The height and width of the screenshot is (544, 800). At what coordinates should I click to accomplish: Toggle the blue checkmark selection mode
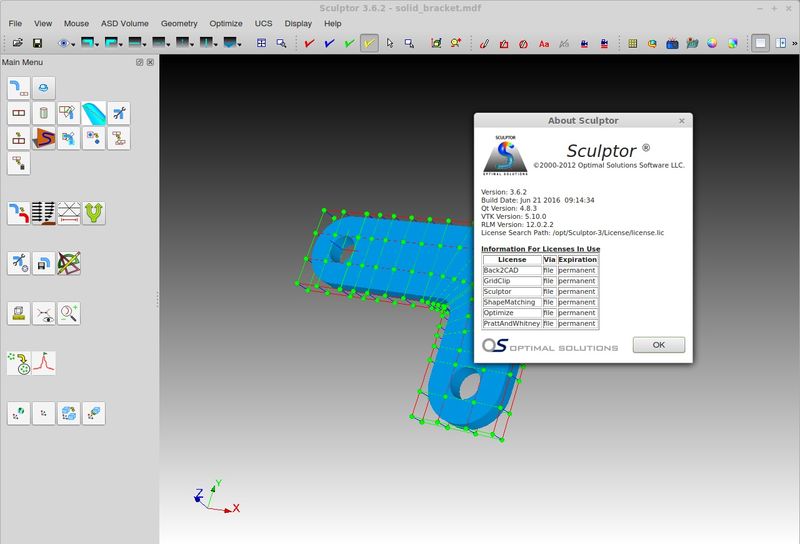point(329,43)
